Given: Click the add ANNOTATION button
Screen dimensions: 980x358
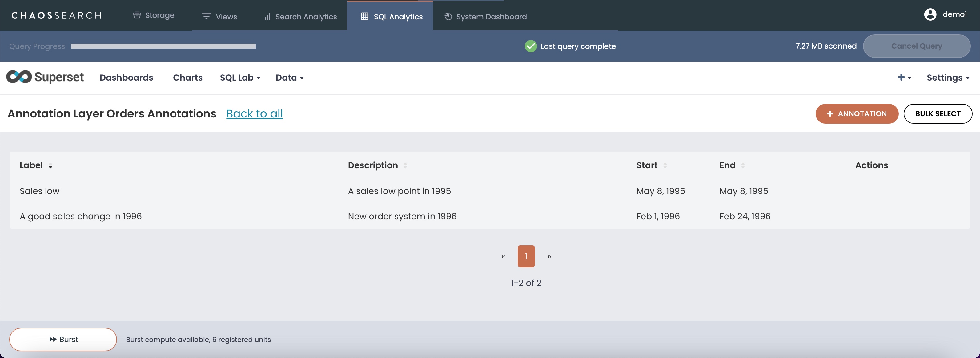Looking at the screenshot, I should pyautogui.click(x=856, y=113).
